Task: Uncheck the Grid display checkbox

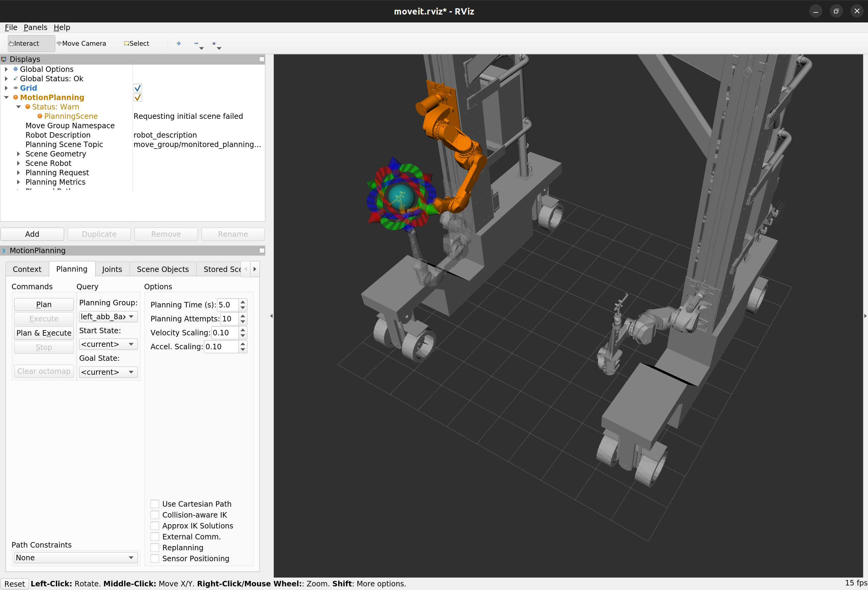Action: tap(137, 88)
